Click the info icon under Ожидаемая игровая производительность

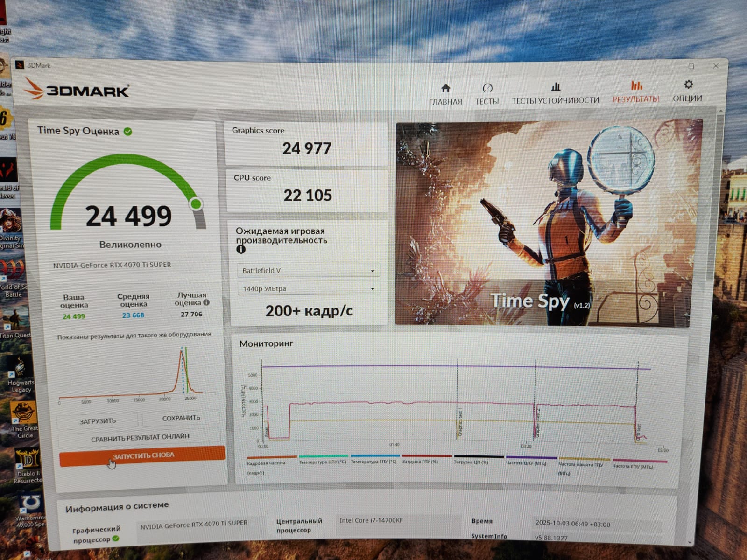coord(241,249)
